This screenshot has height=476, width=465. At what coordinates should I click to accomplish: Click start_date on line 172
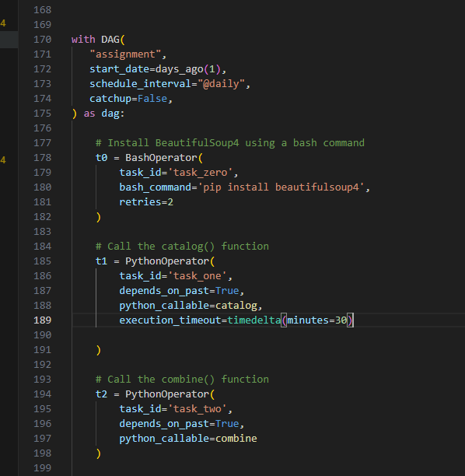click(119, 69)
